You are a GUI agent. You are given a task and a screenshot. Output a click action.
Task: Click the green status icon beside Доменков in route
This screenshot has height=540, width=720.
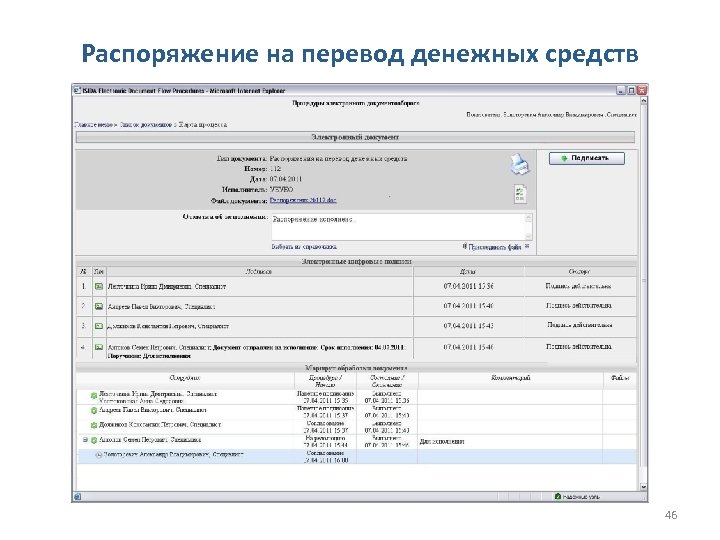coord(94,425)
